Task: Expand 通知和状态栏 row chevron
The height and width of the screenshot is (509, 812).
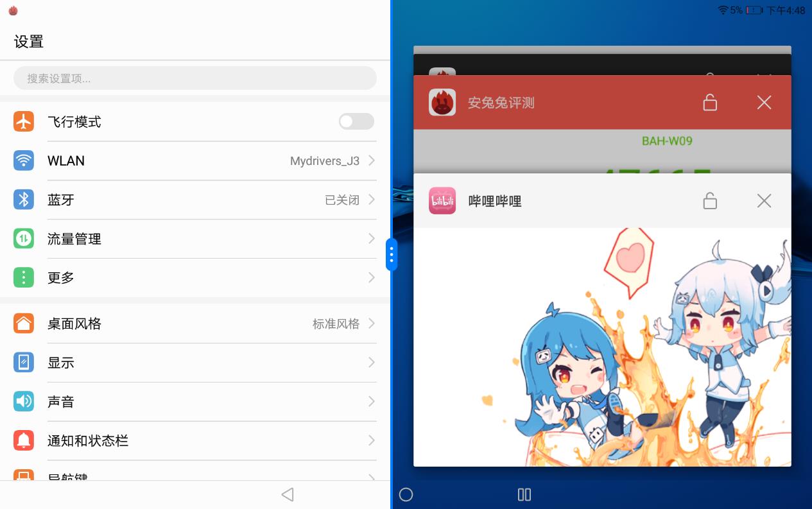Action: (372, 440)
